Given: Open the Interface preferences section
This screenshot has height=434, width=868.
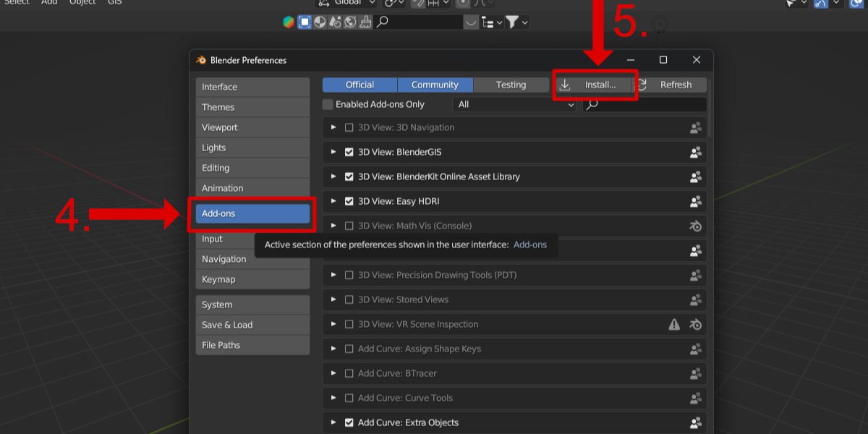Looking at the screenshot, I should (252, 87).
